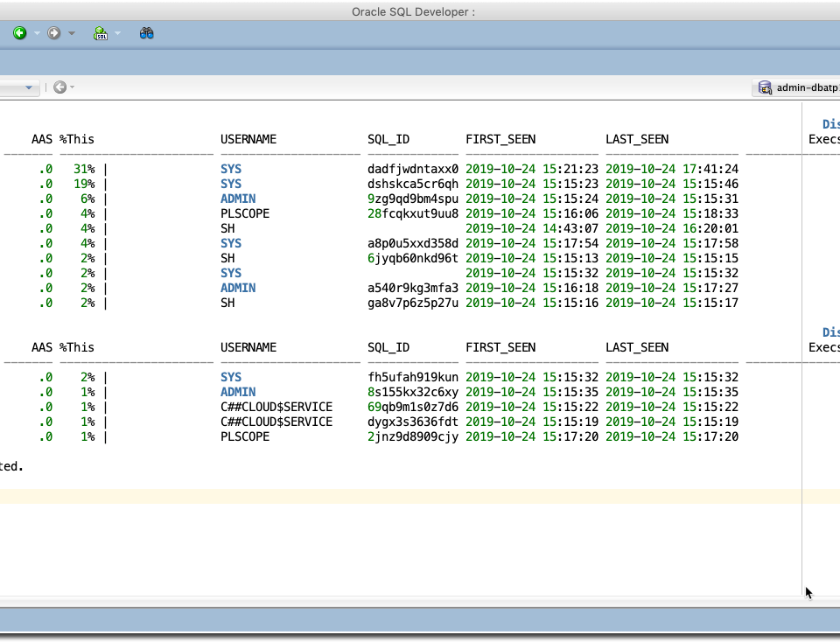The height and width of the screenshot is (642, 840).
Task: Click the first SQL_ID column header
Action: [x=388, y=139]
